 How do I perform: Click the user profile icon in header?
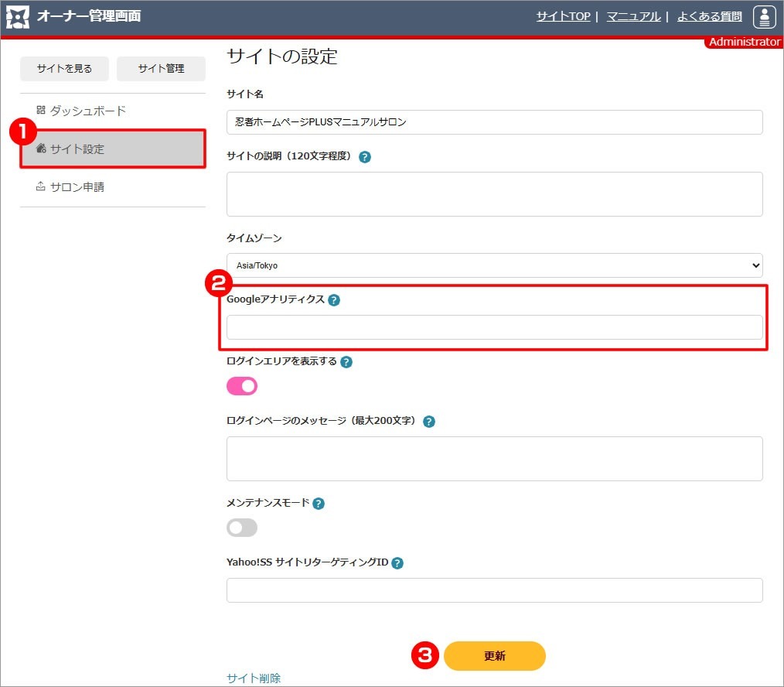pos(764,16)
